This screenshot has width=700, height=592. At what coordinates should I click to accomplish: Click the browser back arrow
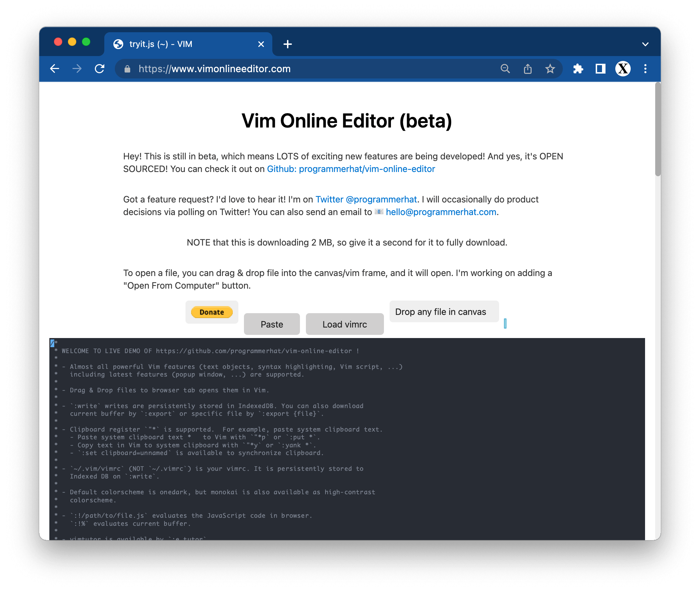pyautogui.click(x=55, y=69)
